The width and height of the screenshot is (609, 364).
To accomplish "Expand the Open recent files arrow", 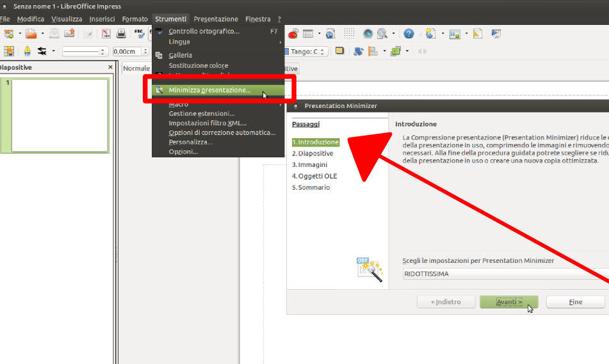I will tap(42, 34).
